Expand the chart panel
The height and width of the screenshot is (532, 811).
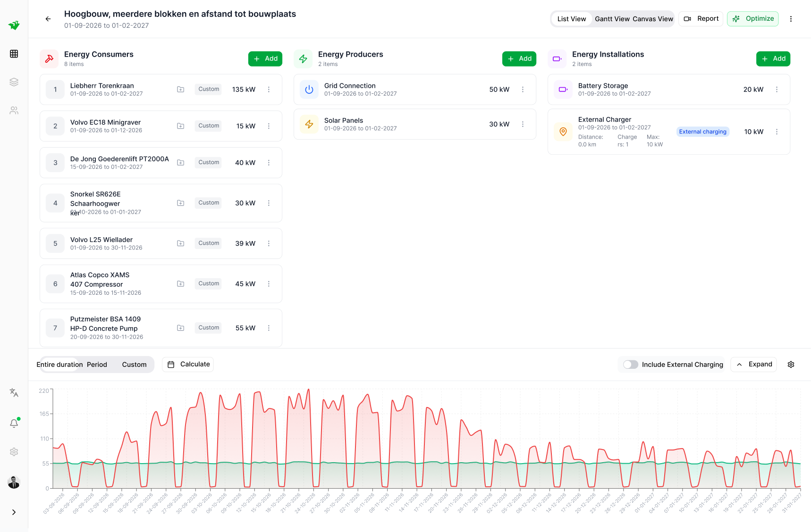[754, 365]
